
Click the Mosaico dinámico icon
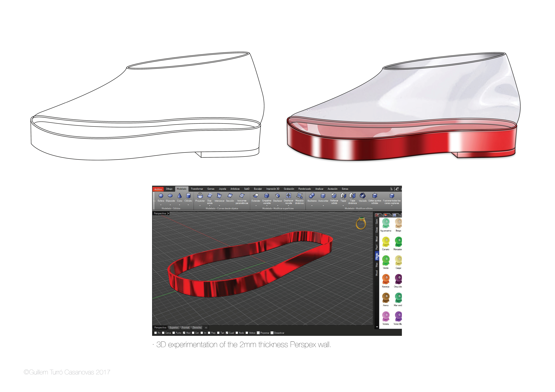pos(299,196)
